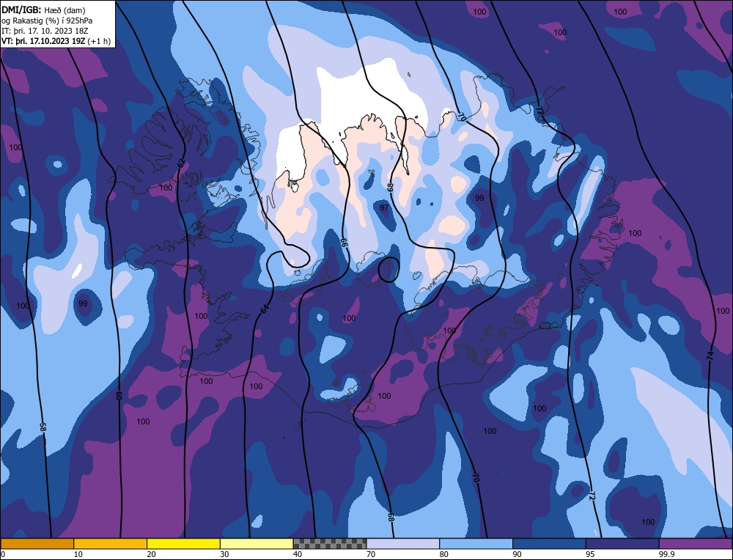This screenshot has width=733, height=560.
Task: Select the medium blue 90–95 legend swatch
Action: click(549, 544)
